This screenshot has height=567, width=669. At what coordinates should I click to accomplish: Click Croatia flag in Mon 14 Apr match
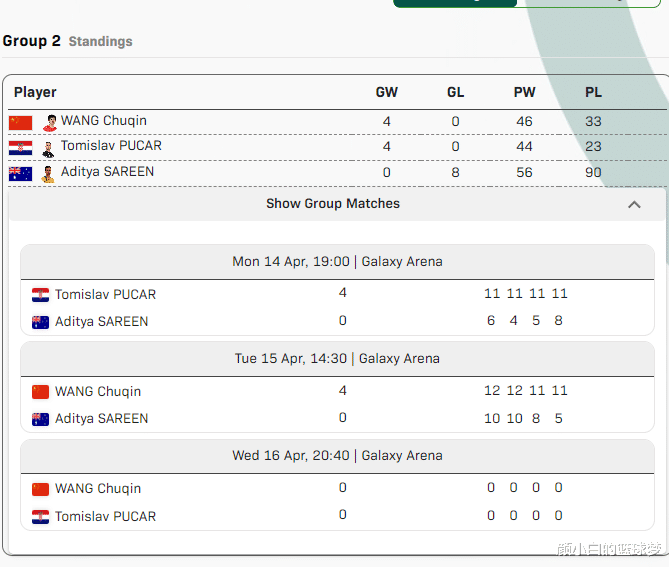point(40,295)
